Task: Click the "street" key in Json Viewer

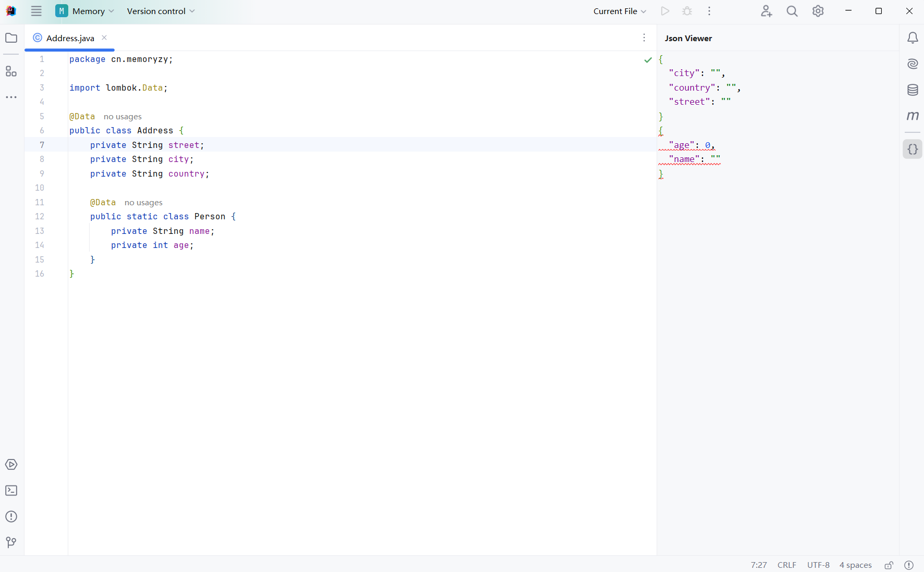Action: 689,102
